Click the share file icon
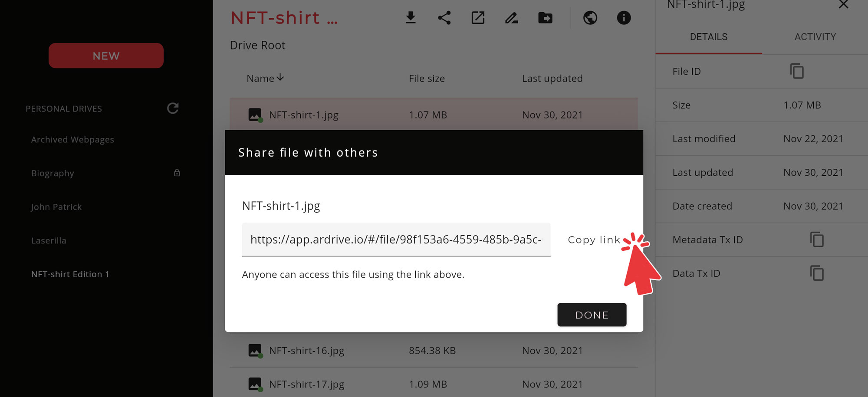This screenshot has height=397, width=868. click(x=444, y=18)
